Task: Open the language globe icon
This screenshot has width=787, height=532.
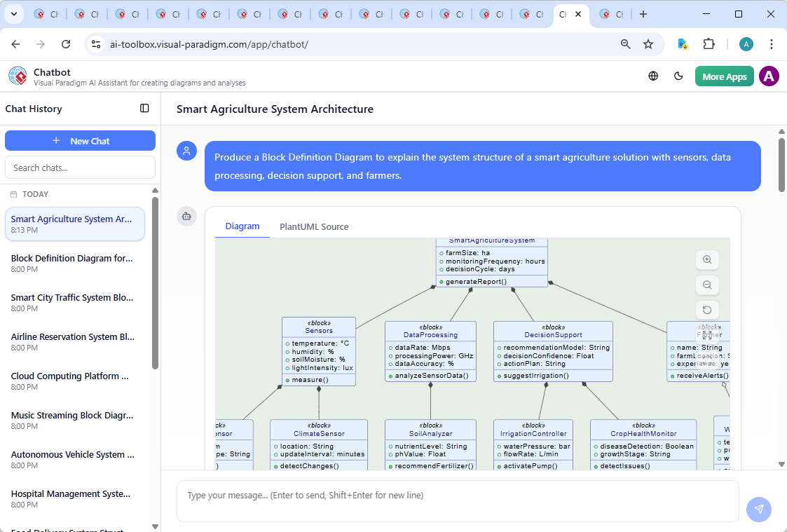Action: click(x=652, y=76)
